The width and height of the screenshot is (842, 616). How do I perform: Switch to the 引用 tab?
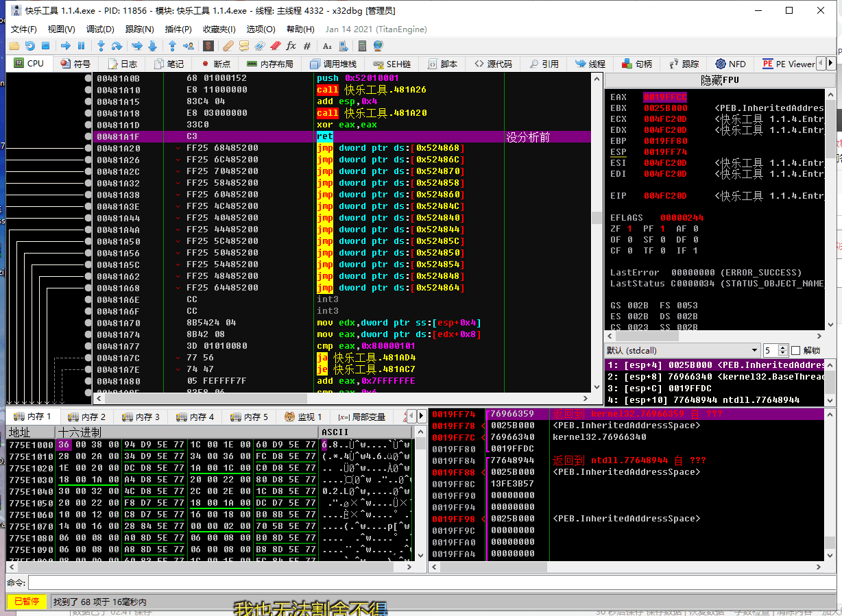click(x=544, y=64)
